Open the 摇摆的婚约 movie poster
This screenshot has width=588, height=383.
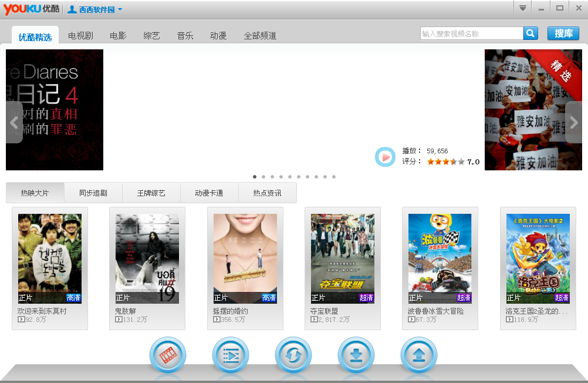tap(245, 258)
